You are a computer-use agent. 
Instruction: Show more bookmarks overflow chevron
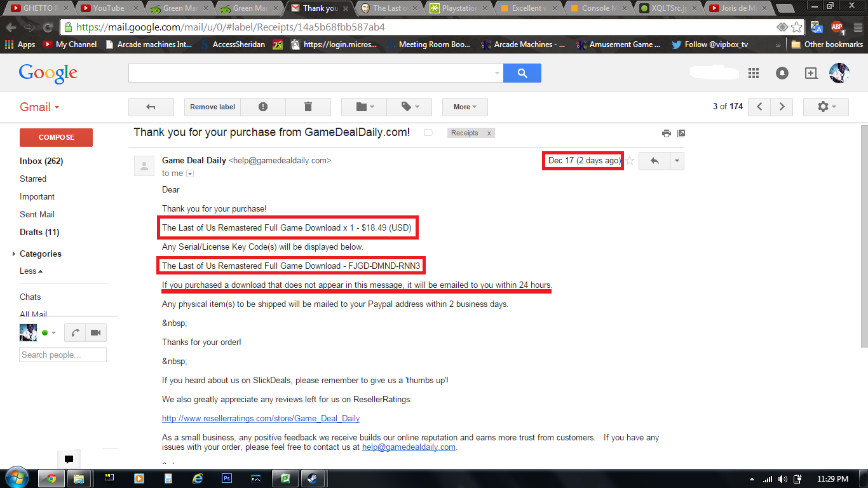pyautogui.click(x=778, y=44)
